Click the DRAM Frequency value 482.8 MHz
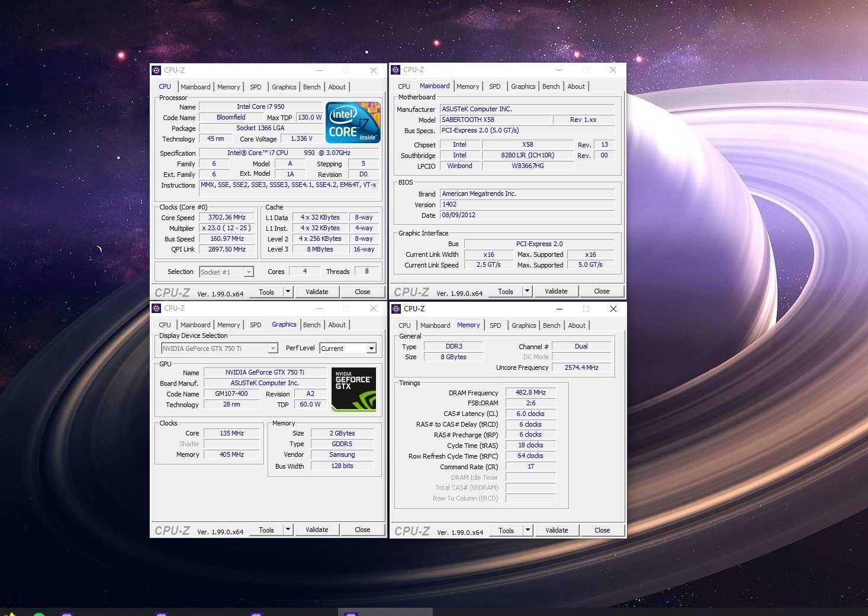This screenshot has height=616, width=868. click(x=531, y=393)
